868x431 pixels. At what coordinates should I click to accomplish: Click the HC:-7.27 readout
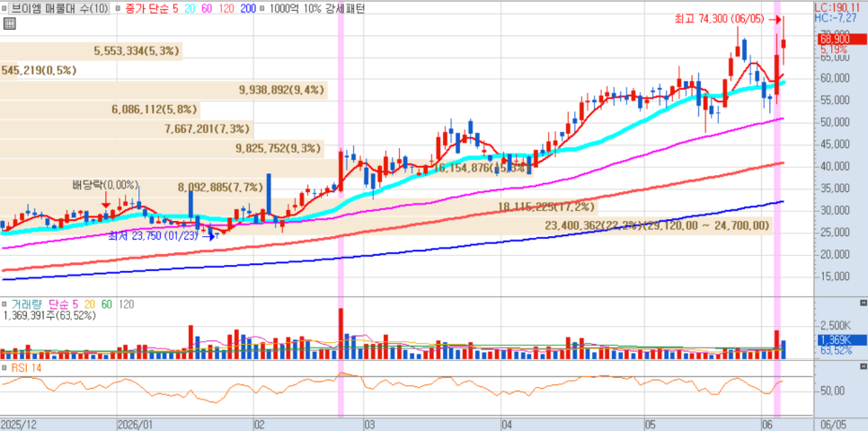(x=837, y=18)
